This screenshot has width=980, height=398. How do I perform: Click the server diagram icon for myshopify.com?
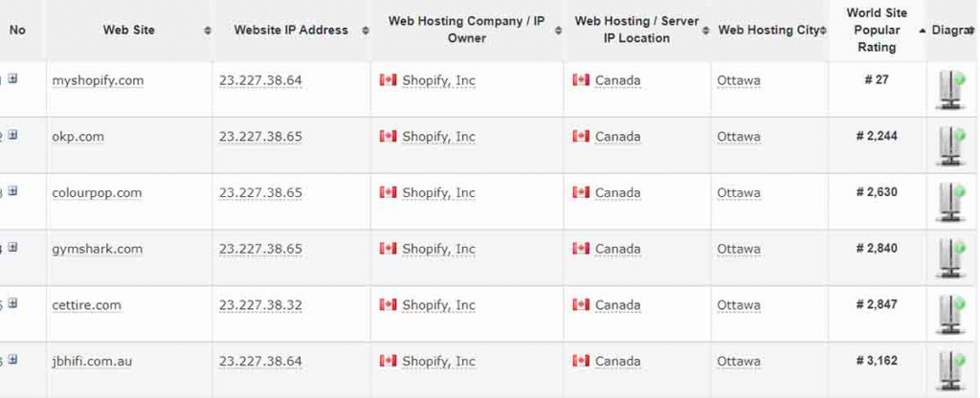click(x=950, y=90)
